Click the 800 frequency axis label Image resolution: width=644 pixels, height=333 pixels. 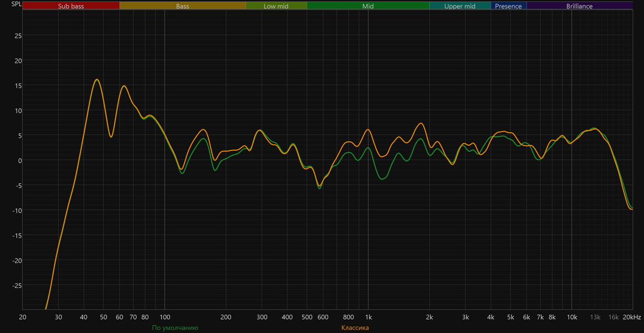coord(349,317)
